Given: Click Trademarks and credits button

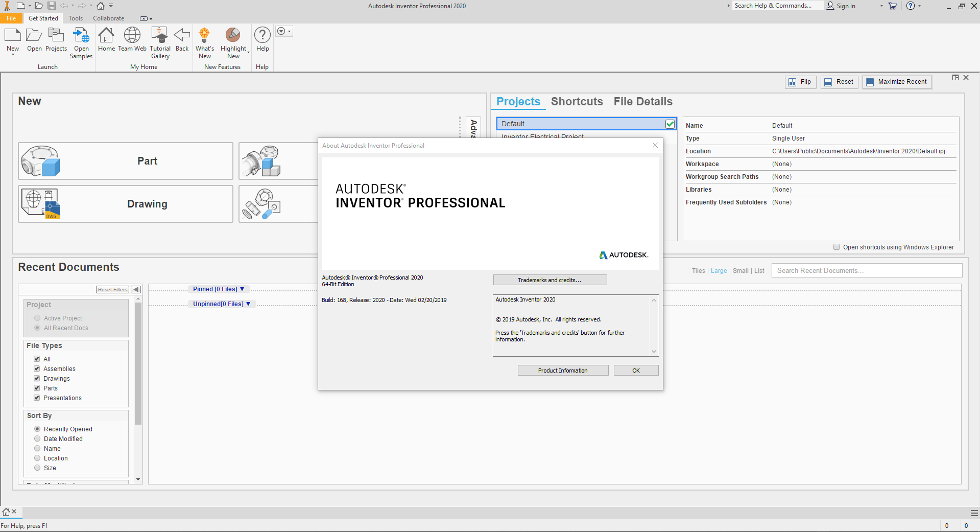Looking at the screenshot, I should [x=550, y=280].
